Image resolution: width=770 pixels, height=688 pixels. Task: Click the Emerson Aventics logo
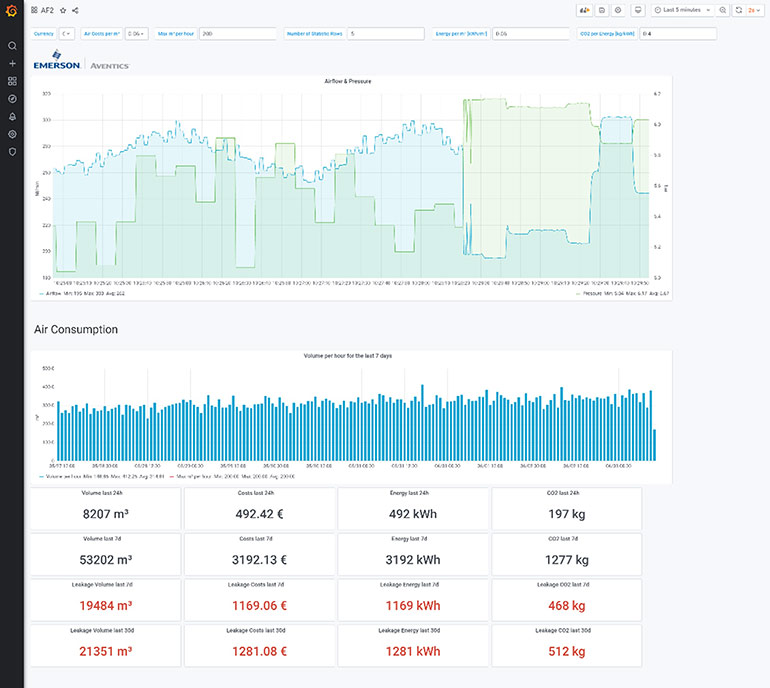[82, 60]
